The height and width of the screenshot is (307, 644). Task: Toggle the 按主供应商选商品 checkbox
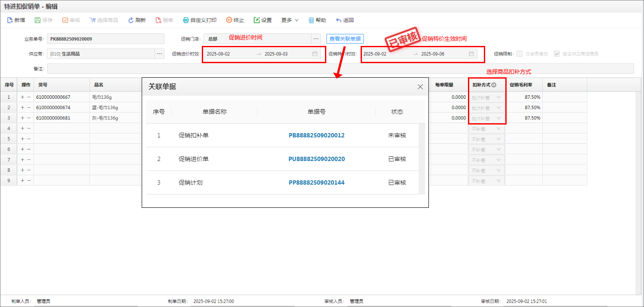557,54
